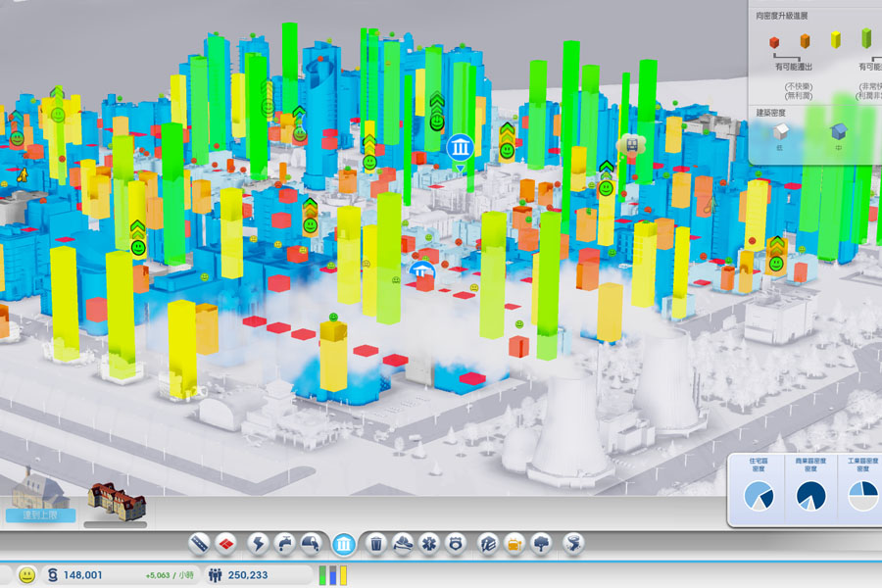882x588 pixels.
Task: Open the Sewage menu icon
Action: (x=314, y=543)
